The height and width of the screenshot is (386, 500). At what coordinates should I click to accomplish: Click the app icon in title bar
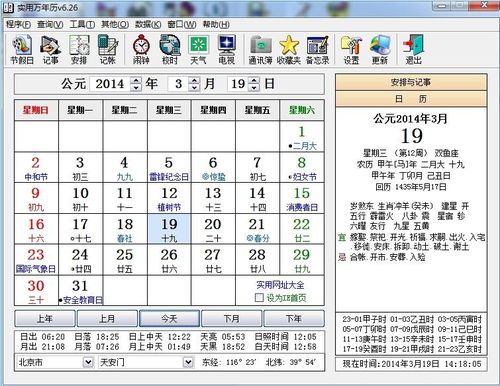[8, 7]
